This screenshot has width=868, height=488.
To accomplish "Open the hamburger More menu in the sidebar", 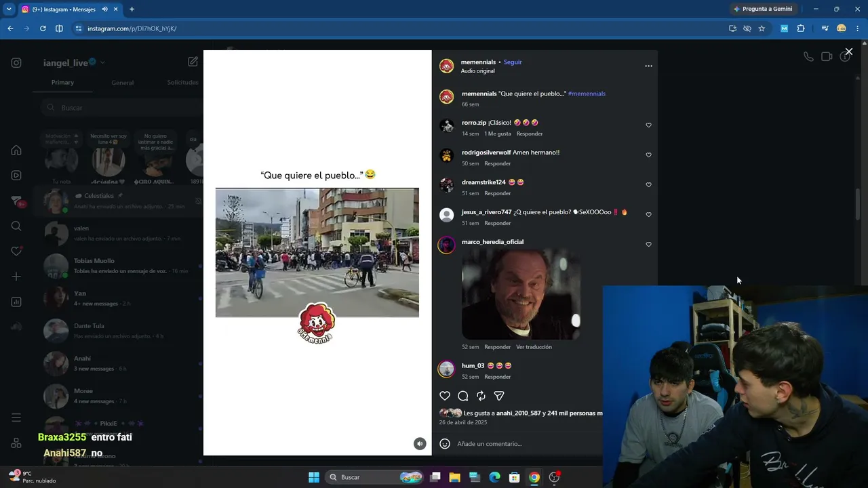I will 16,418.
